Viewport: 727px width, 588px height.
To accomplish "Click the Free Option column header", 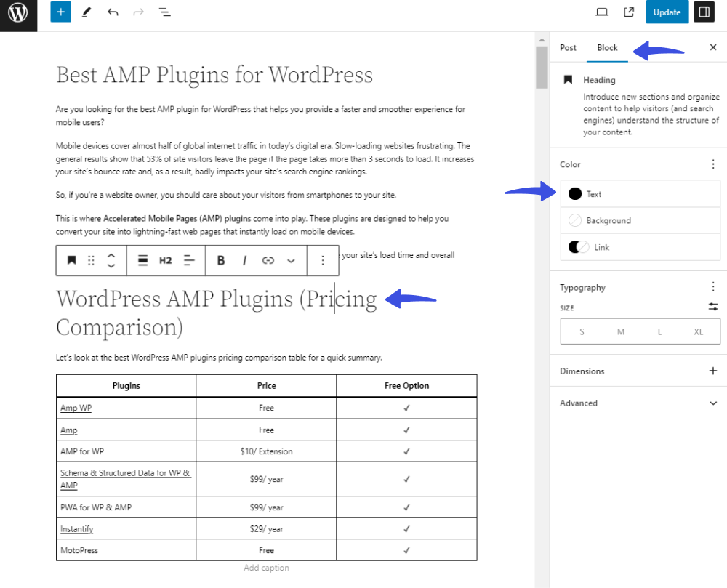I will coord(406,385).
